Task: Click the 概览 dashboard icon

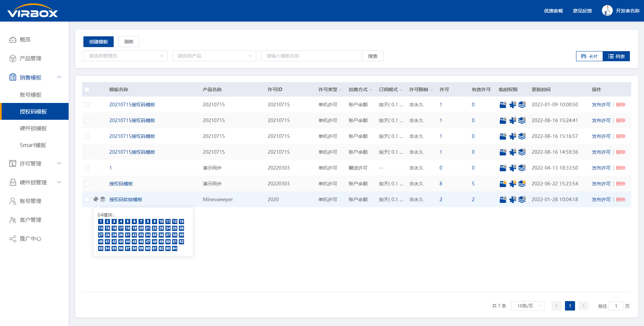Action: pyautogui.click(x=13, y=40)
